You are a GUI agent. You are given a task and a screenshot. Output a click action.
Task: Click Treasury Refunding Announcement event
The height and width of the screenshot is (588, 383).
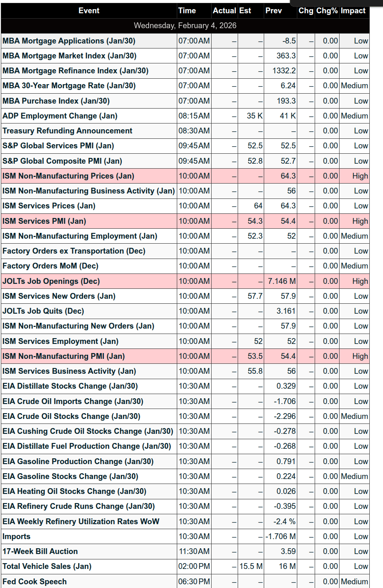point(67,131)
